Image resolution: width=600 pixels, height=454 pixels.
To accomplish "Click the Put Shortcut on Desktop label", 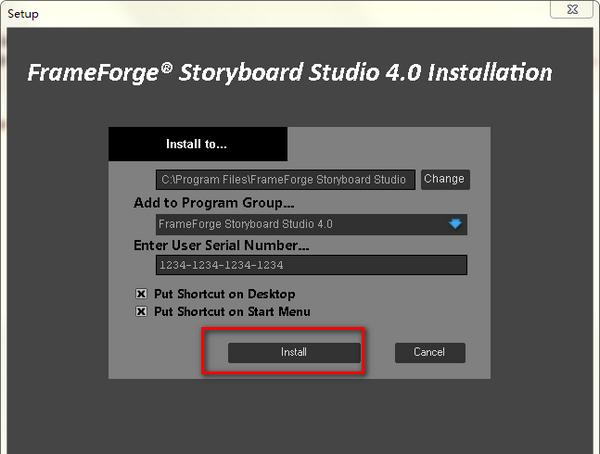I will tap(224, 294).
